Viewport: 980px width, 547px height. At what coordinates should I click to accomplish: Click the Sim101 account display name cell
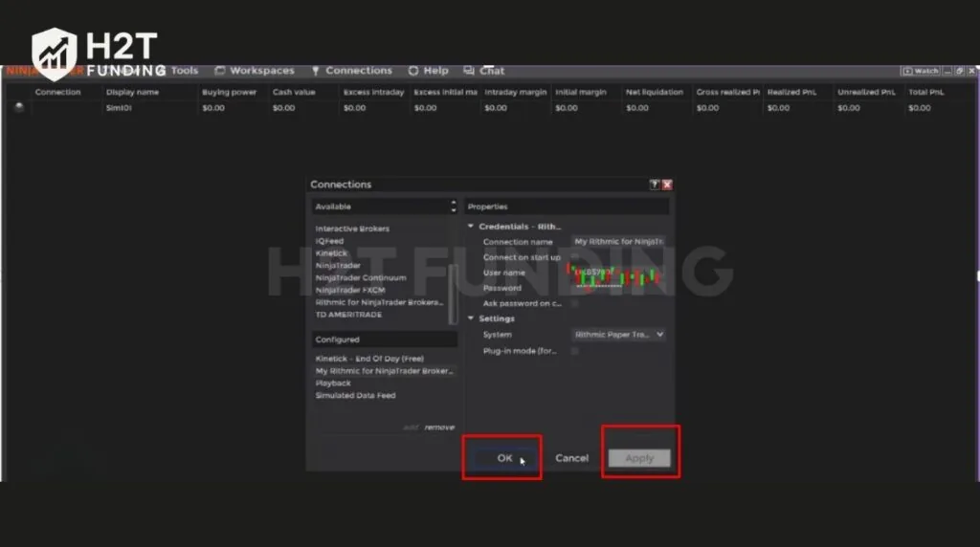119,107
